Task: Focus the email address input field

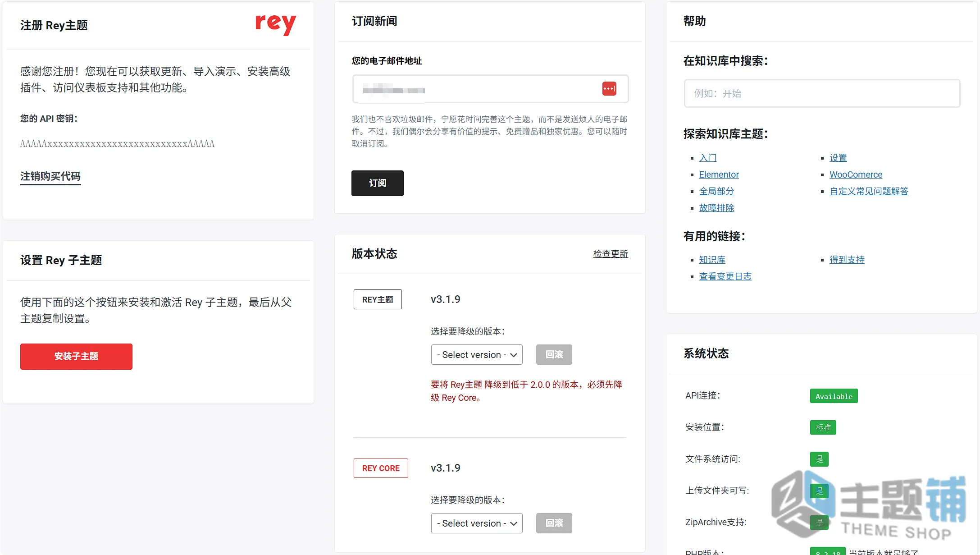Action: click(490, 89)
